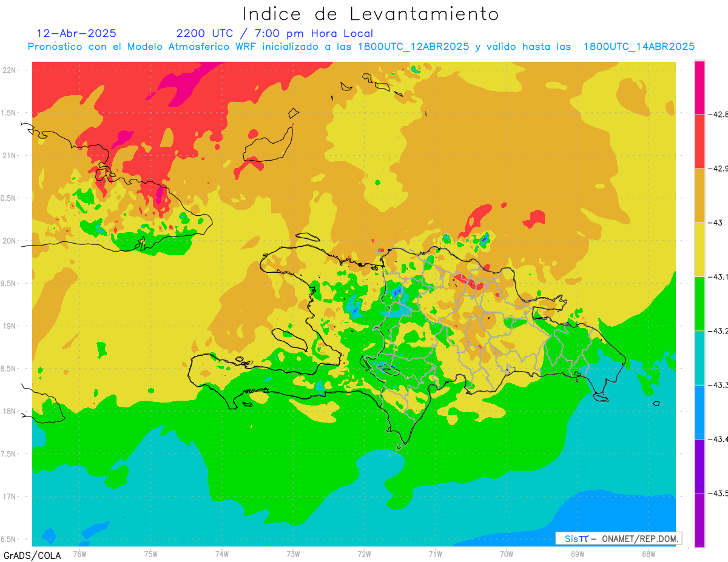Click the date label '12-Abr-2025'
This screenshot has width=728, height=562.
[x=76, y=33]
